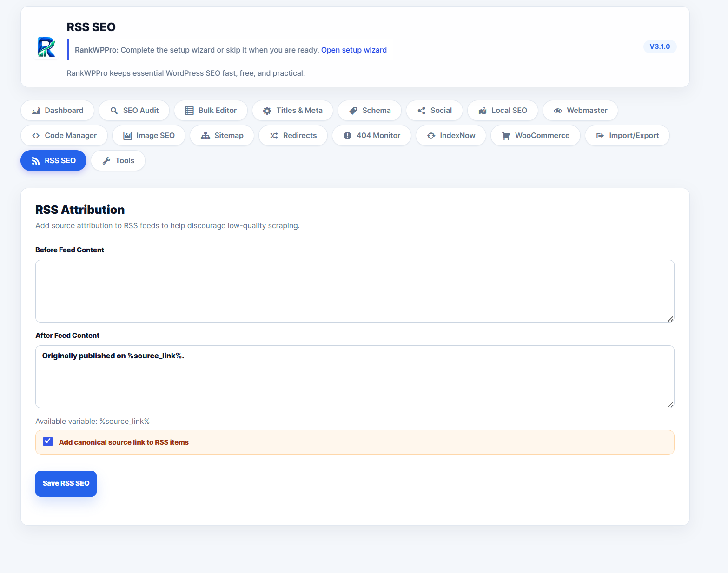Click the Social share icon
Image resolution: width=728 pixels, height=573 pixels.
coord(422,111)
